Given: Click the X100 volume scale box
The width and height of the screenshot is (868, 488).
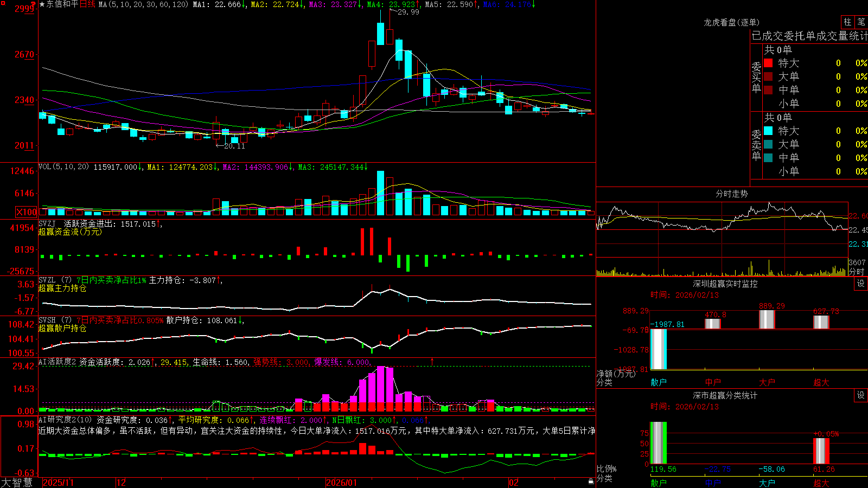Looking at the screenshot, I should 27,212.
